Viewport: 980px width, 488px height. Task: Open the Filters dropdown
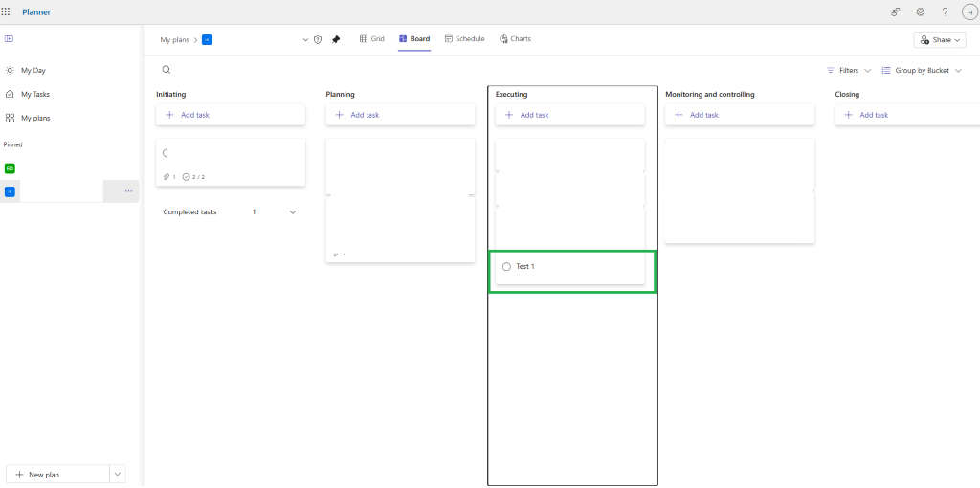coord(848,71)
